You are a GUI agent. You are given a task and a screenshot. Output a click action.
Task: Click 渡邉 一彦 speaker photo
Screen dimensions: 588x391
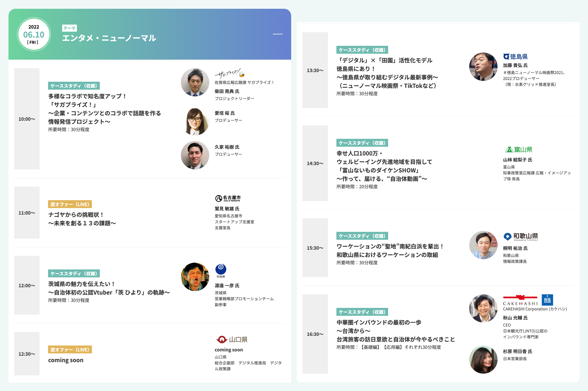(x=195, y=277)
